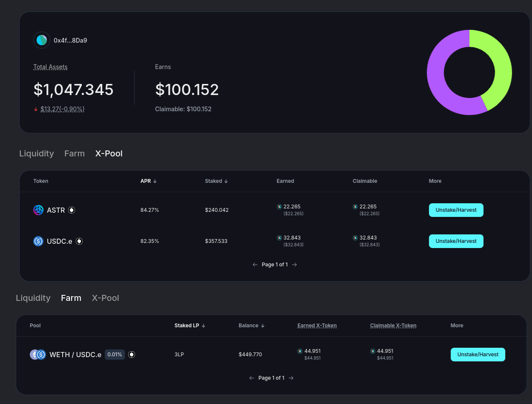Click the WETH/USDC.e pair logos
The width and height of the screenshot is (532, 404).
click(x=37, y=354)
